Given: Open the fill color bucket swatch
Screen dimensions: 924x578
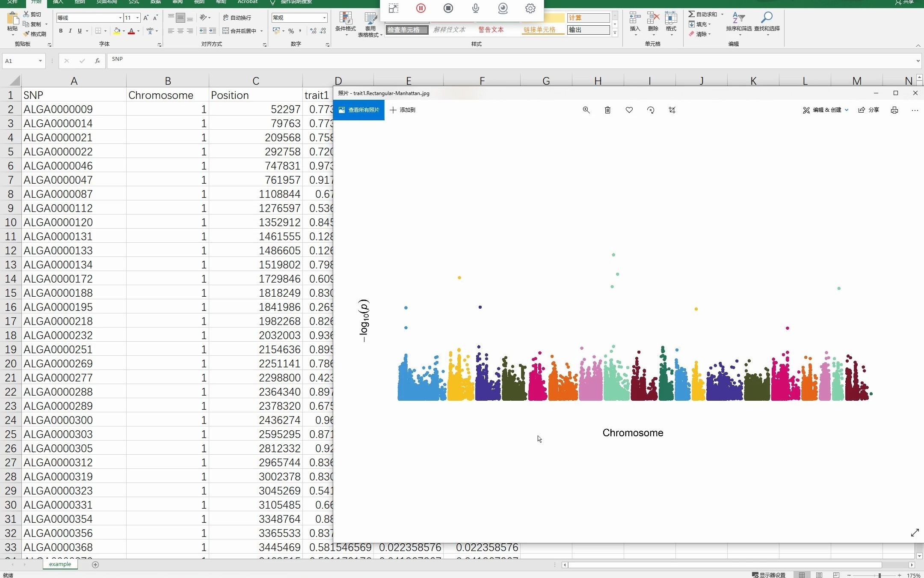Looking at the screenshot, I should (x=117, y=31).
